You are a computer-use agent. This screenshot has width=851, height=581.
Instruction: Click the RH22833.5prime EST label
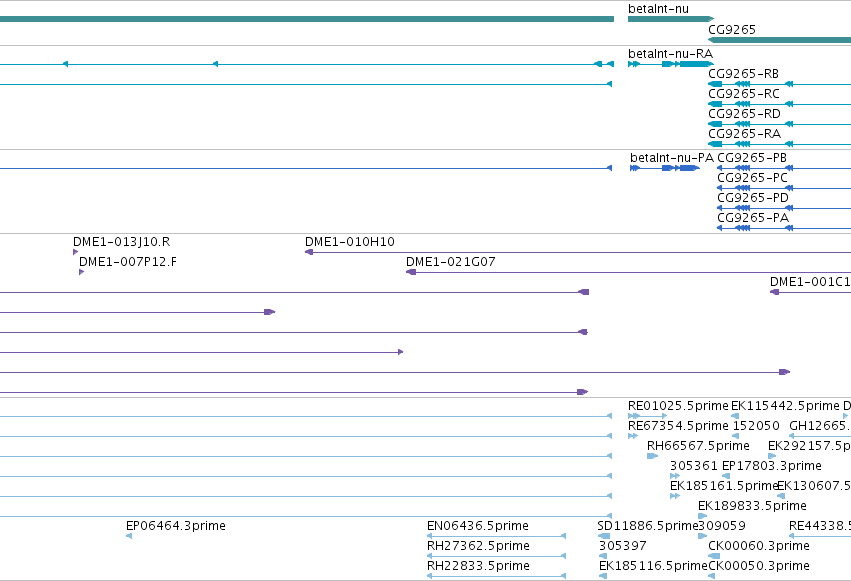(x=478, y=567)
